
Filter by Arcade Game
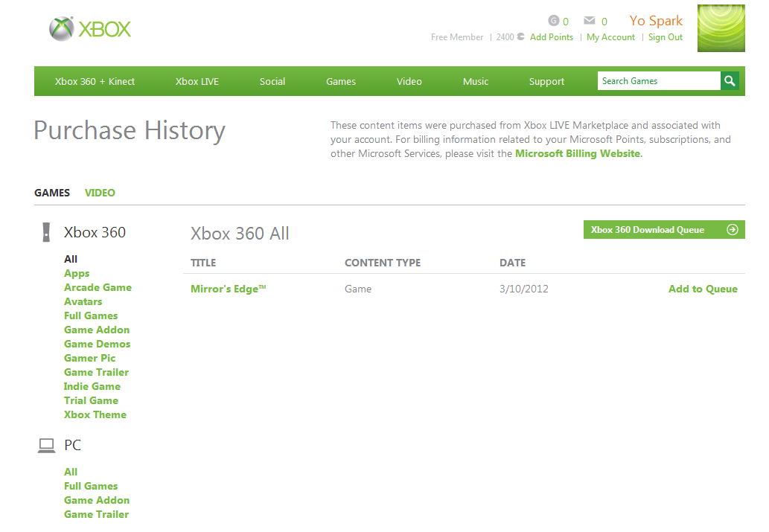click(98, 287)
